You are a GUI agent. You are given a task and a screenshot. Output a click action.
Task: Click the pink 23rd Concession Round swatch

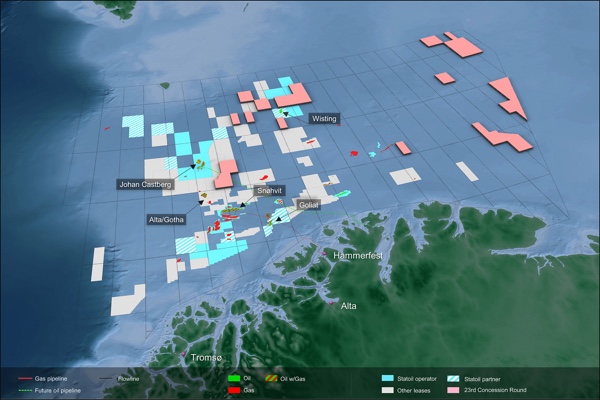coord(455,390)
